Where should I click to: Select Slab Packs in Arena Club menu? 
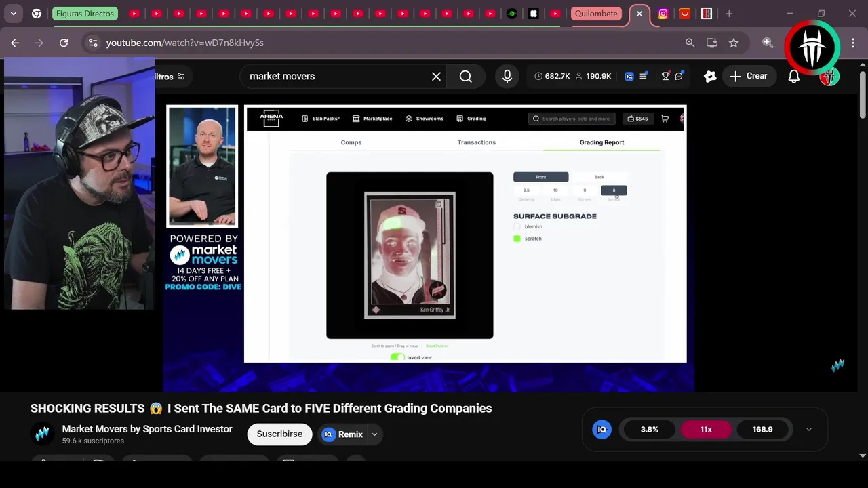click(321, 119)
